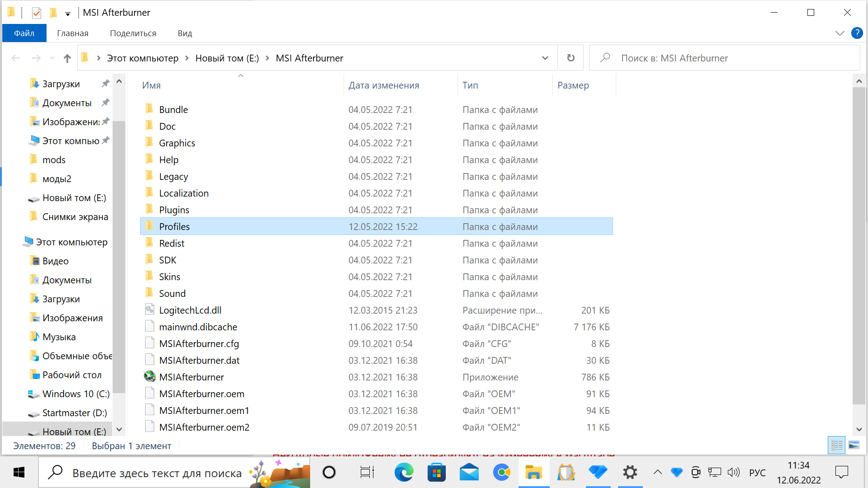Select the Graphics folder row
The width and height of the screenshot is (868, 488).
point(377,143)
